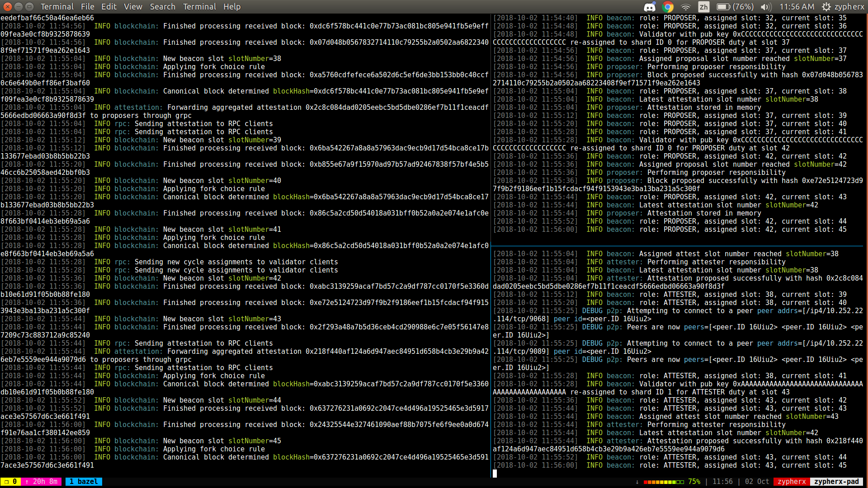The height and width of the screenshot is (488, 868).
Task: Open the View menu
Action: (x=133, y=7)
